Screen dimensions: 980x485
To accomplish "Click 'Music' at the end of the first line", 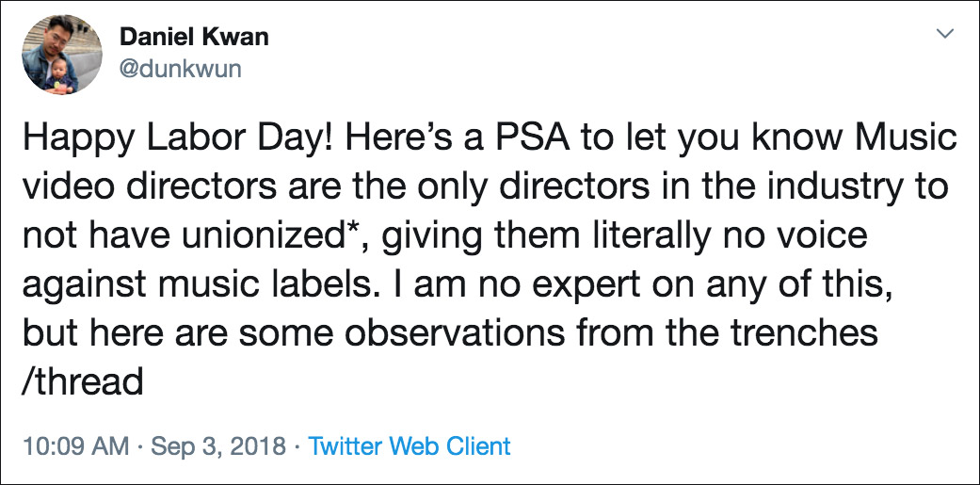I will 905,137.
